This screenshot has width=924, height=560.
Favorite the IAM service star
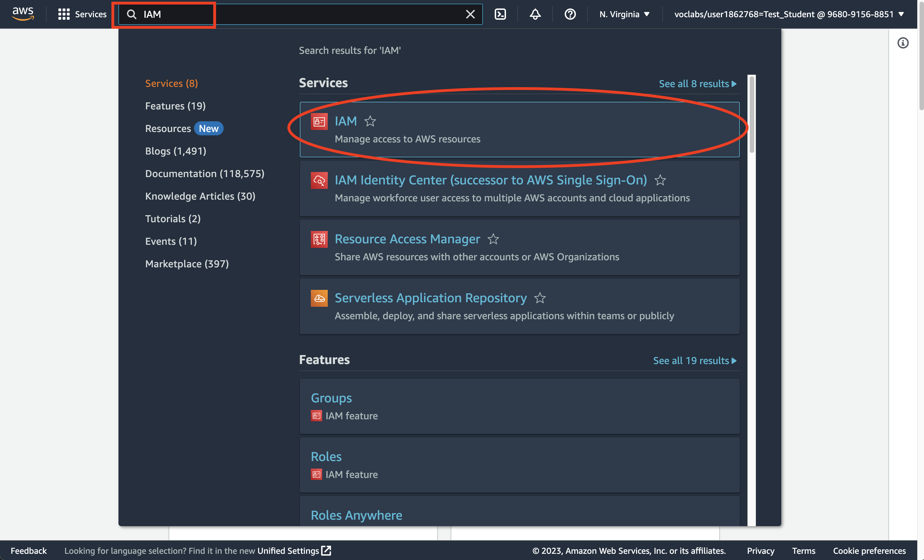(370, 121)
